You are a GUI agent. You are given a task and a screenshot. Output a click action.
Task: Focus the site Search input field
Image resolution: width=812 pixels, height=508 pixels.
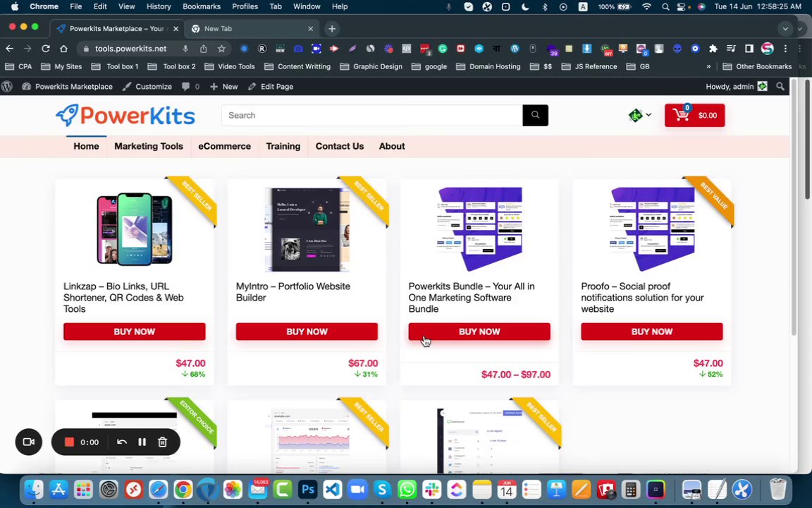click(x=372, y=115)
